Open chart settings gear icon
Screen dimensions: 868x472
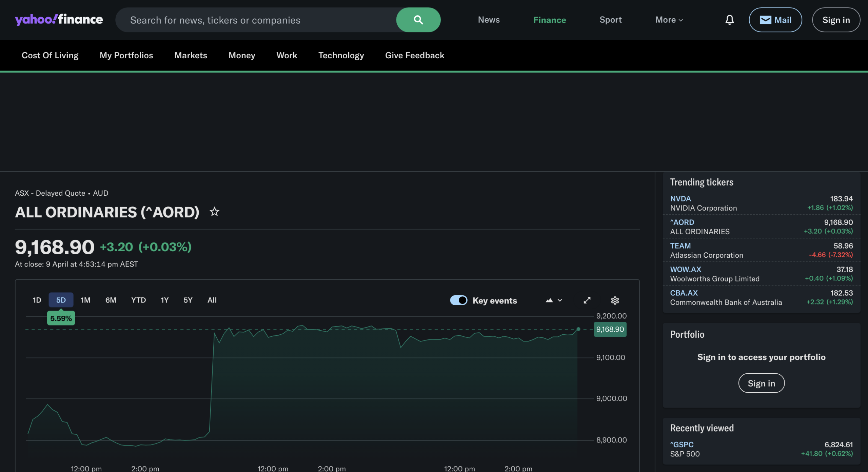pos(615,300)
